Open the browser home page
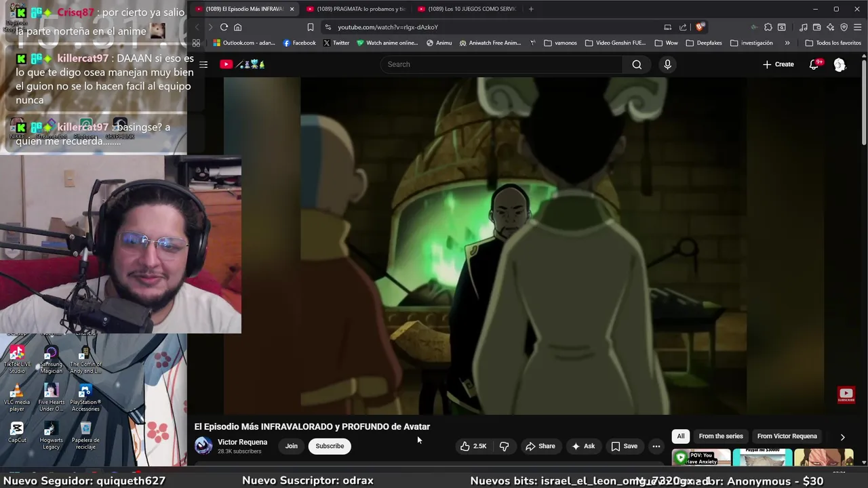Viewport: 868px width, 488px height. [237, 27]
